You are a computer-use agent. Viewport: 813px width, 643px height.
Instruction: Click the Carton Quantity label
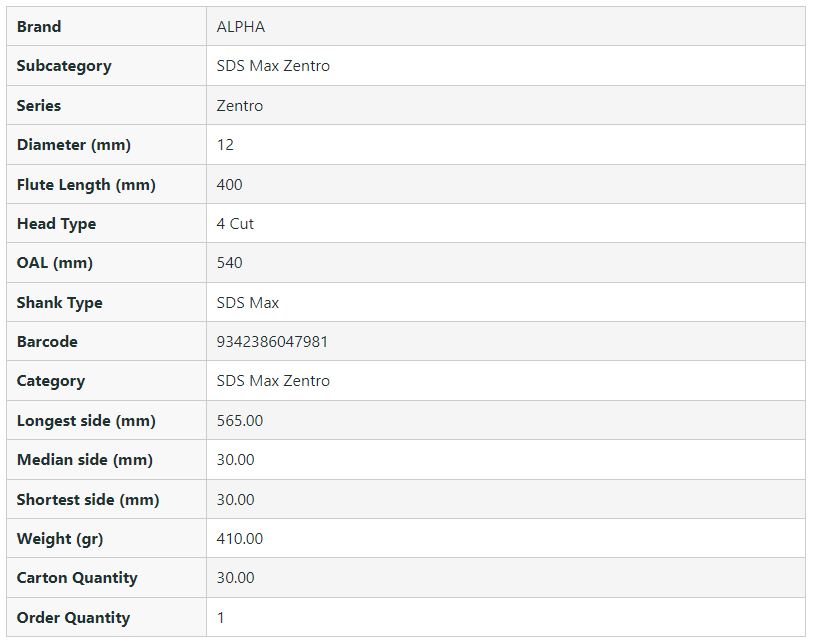(x=77, y=578)
